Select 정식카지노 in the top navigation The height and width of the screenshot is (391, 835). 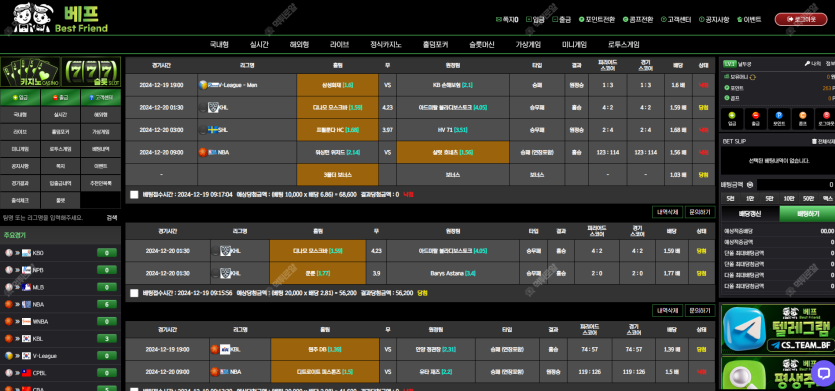pos(386,45)
